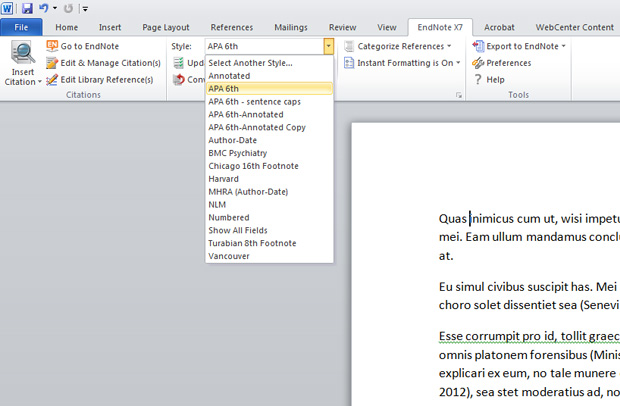
Task: Open Bibliography group dialog launcher
Action: [459, 95]
